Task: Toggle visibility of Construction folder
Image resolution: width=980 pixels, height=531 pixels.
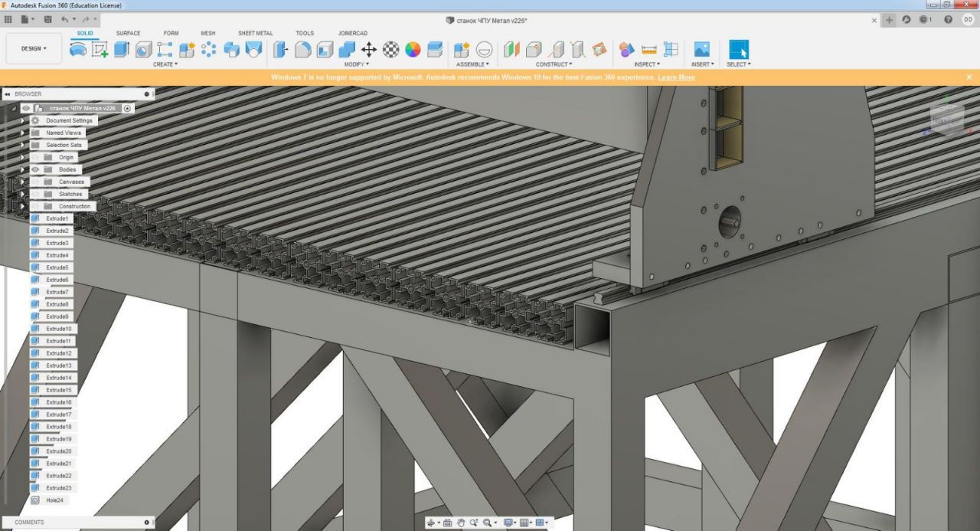Action: [x=35, y=206]
